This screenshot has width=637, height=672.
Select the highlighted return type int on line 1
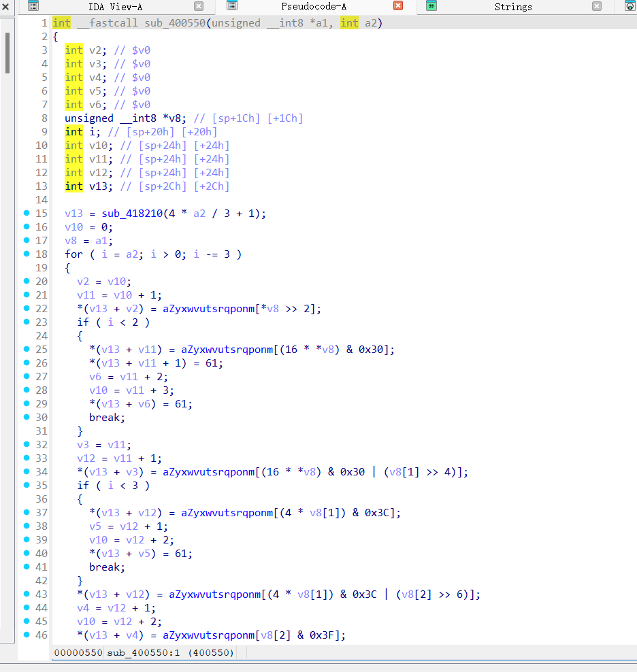point(61,22)
